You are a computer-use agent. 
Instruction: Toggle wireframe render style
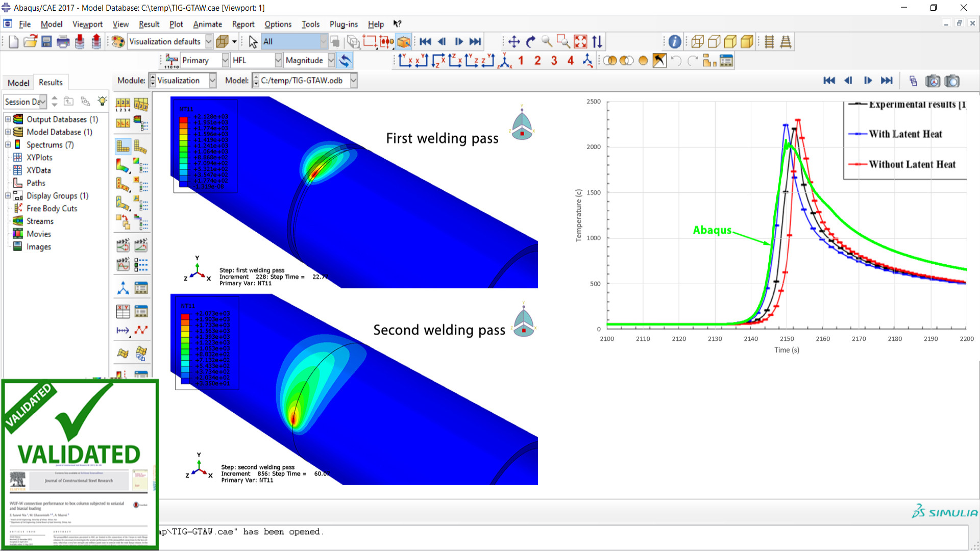click(698, 42)
